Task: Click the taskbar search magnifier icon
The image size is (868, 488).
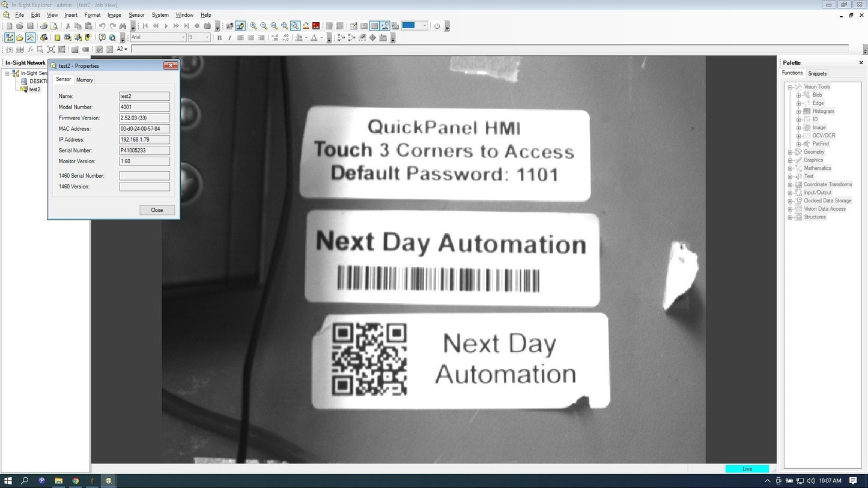Action: point(25,481)
